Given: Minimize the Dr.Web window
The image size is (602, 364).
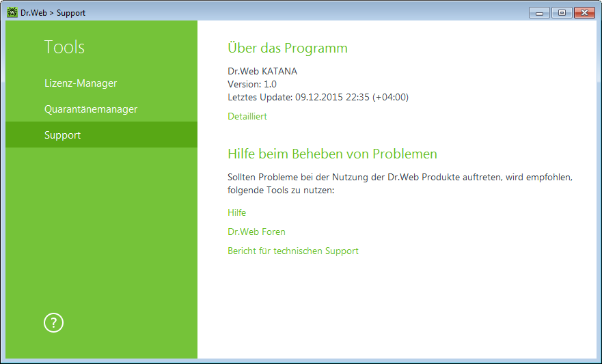Looking at the screenshot, I should coord(539,13).
